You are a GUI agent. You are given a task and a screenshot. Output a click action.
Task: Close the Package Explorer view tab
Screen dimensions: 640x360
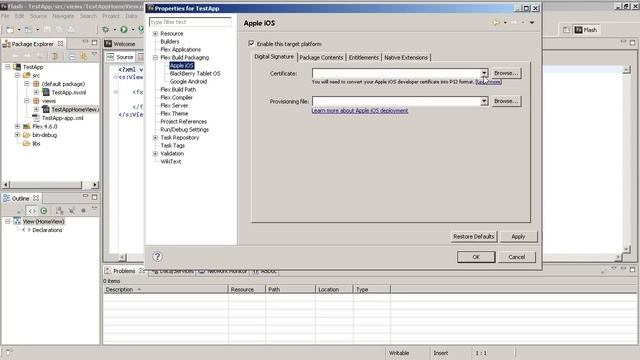pos(60,43)
